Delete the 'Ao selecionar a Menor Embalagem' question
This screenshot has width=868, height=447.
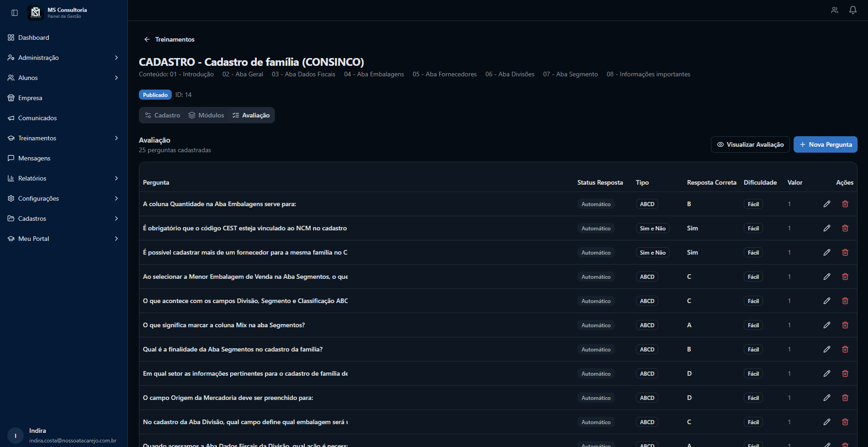coord(845,277)
